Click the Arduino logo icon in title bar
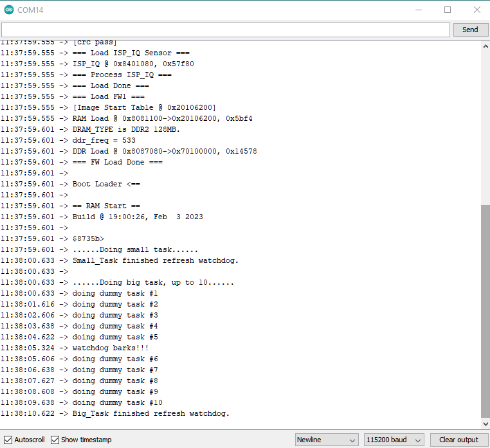Screen dimensions: 490x448 point(9,10)
